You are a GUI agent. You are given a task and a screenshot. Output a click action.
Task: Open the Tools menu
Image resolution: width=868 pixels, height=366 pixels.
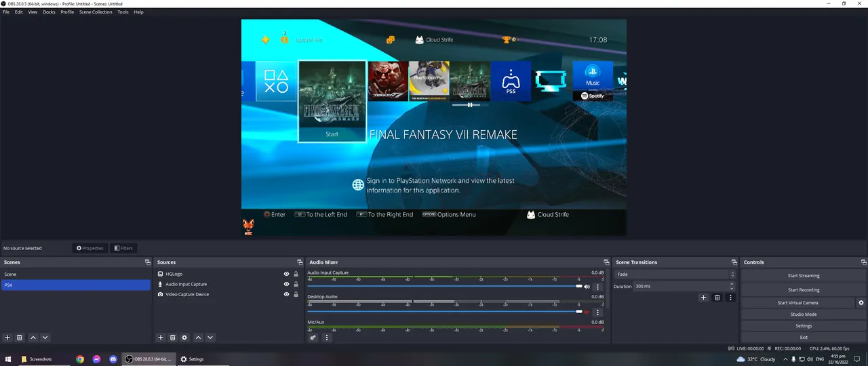pos(123,12)
